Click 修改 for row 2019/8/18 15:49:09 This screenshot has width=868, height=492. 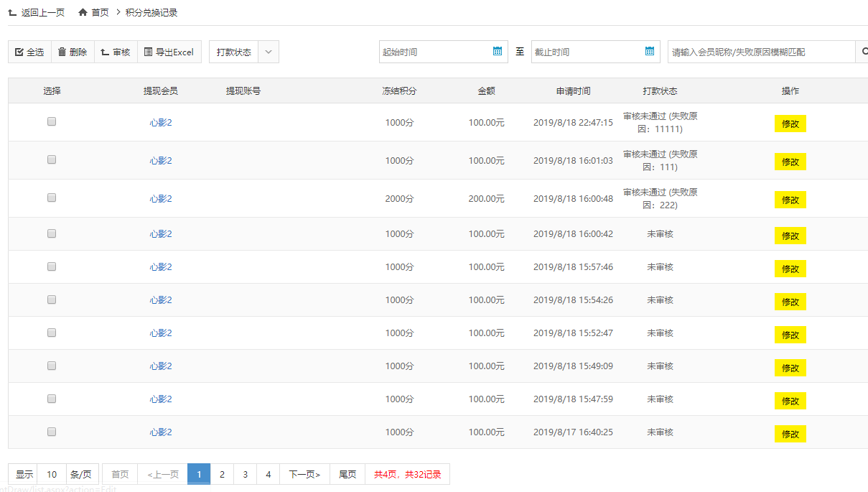(790, 368)
